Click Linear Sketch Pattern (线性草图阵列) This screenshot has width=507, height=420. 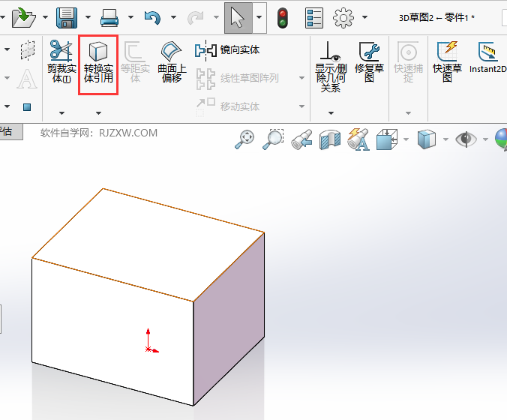coord(238,78)
